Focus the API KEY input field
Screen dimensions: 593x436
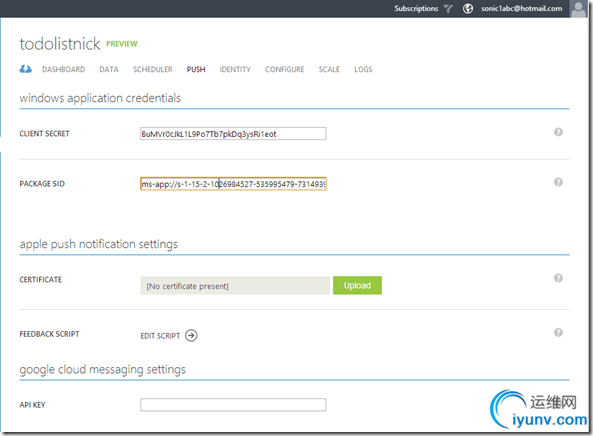[233, 405]
